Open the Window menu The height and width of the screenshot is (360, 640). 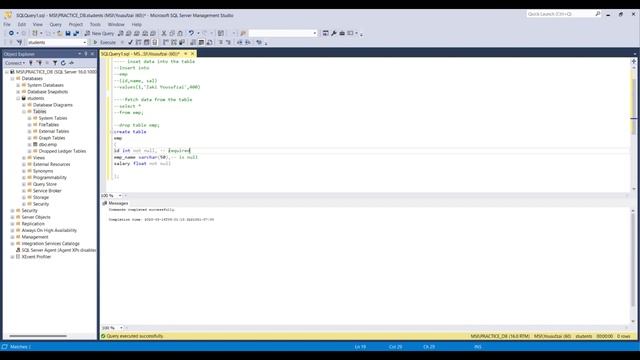point(116,24)
